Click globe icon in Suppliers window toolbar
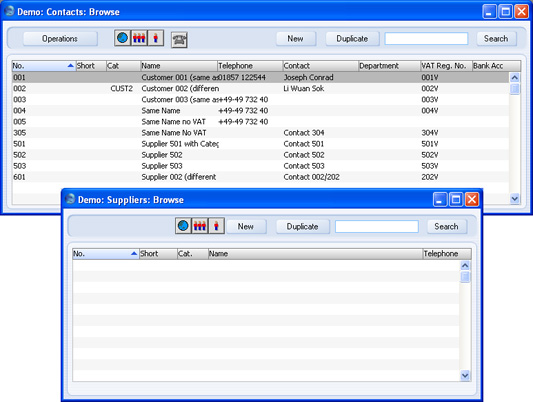 [x=183, y=226]
